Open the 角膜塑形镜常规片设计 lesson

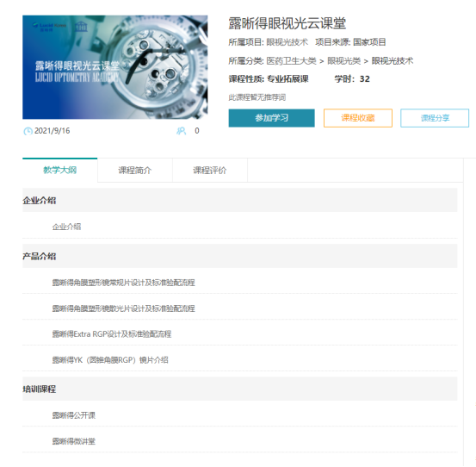click(x=240, y=283)
